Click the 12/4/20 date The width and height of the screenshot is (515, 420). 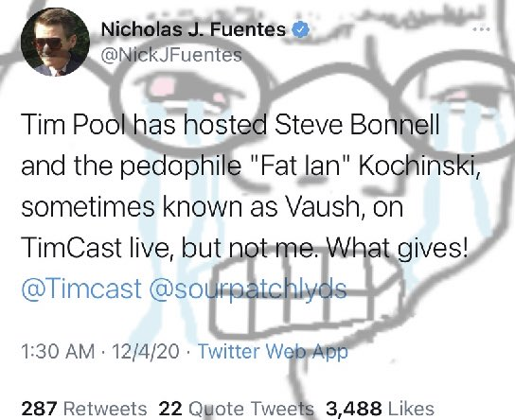pos(146,352)
